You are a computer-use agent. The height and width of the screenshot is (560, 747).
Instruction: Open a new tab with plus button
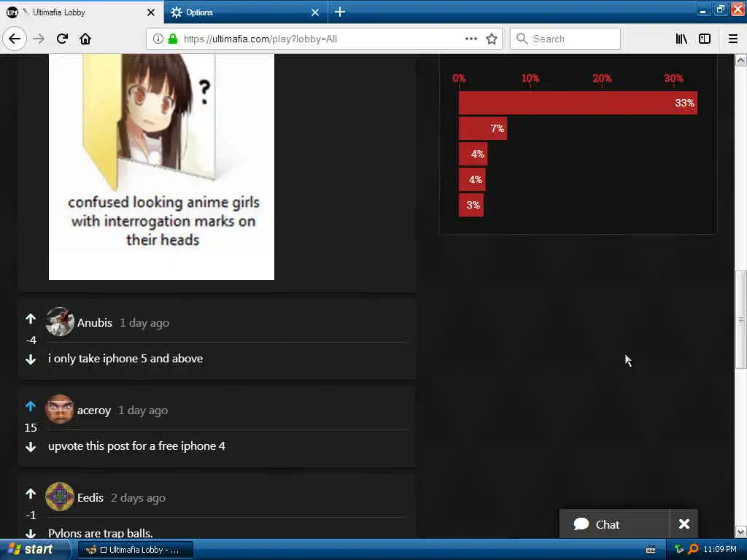pos(340,12)
